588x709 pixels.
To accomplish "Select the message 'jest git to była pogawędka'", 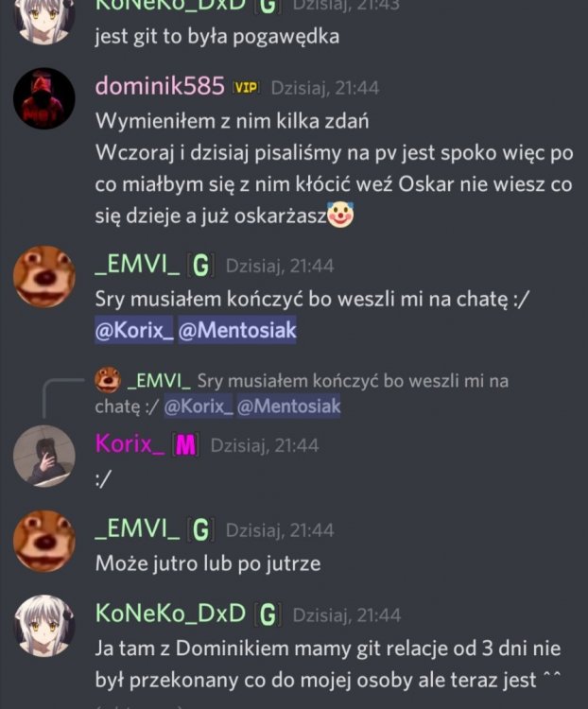I will [x=217, y=37].
